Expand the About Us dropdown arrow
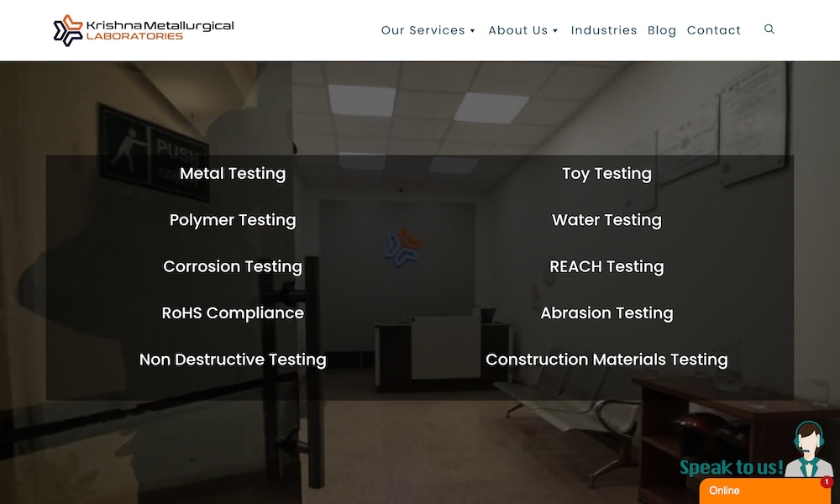This screenshot has height=504, width=840. pos(555,30)
